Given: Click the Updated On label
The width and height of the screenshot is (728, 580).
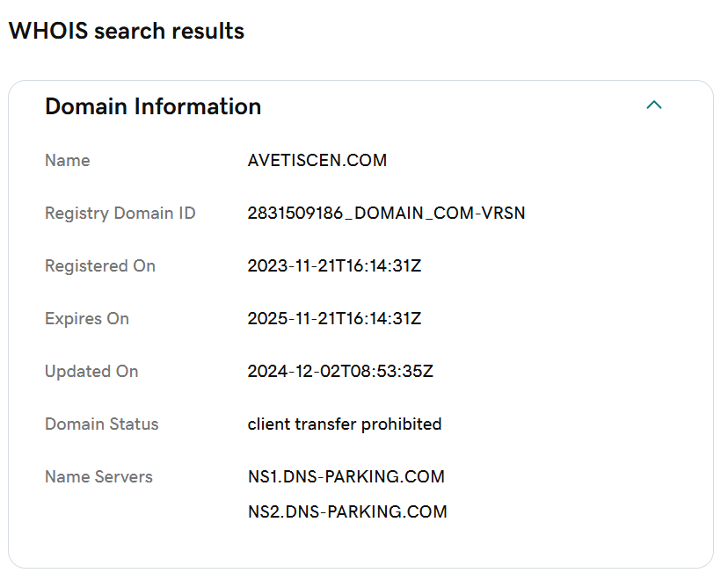Looking at the screenshot, I should [x=91, y=371].
